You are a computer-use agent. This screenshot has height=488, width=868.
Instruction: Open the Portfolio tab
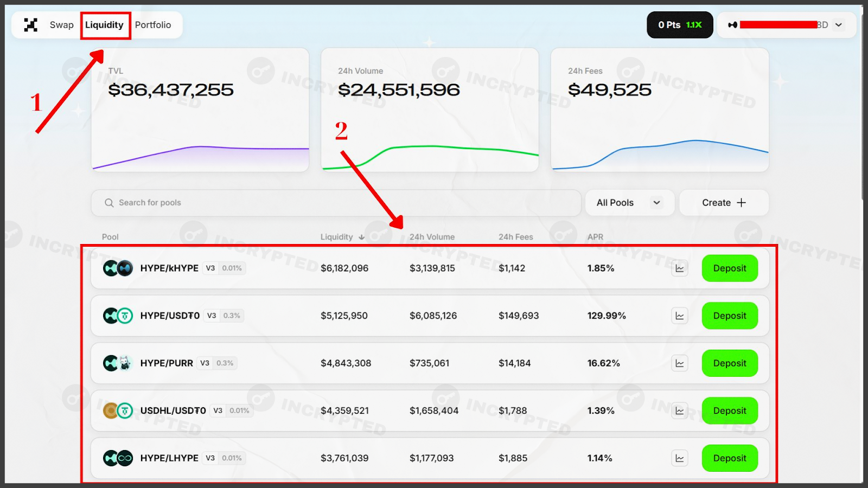coord(153,25)
